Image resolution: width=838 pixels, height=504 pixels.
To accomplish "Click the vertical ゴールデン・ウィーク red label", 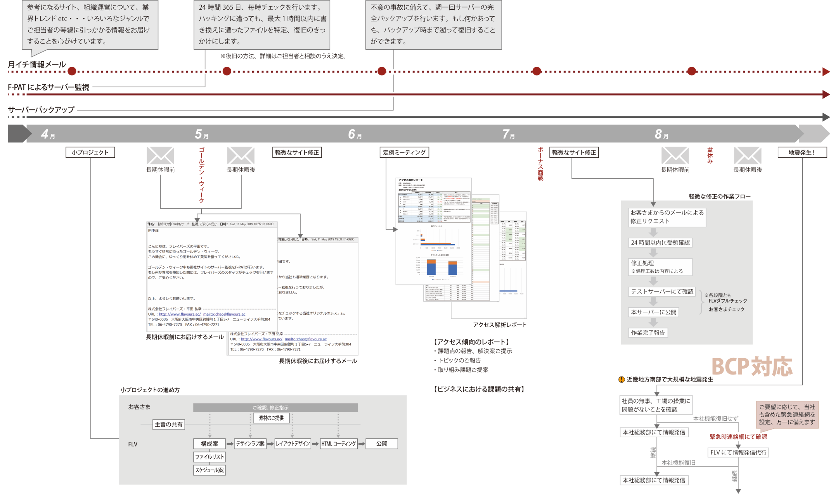I will pyautogui.click(x=201, y=175).
